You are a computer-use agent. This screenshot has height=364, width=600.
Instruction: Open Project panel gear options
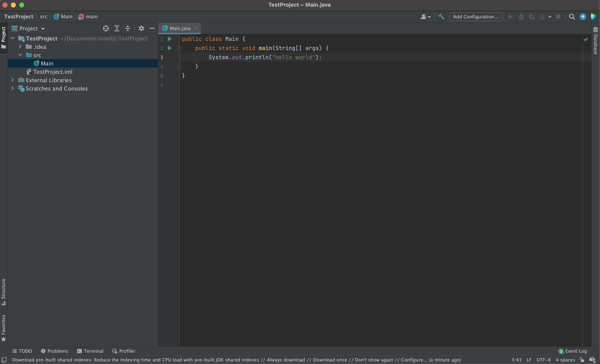(141, 29)
